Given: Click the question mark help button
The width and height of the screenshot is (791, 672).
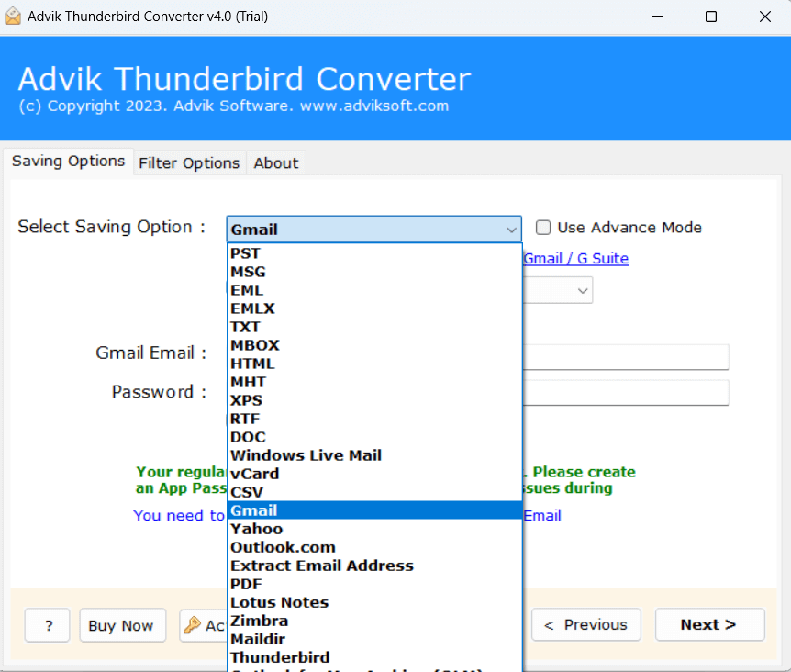Looking at the screenshot, I should click(47, 625).
